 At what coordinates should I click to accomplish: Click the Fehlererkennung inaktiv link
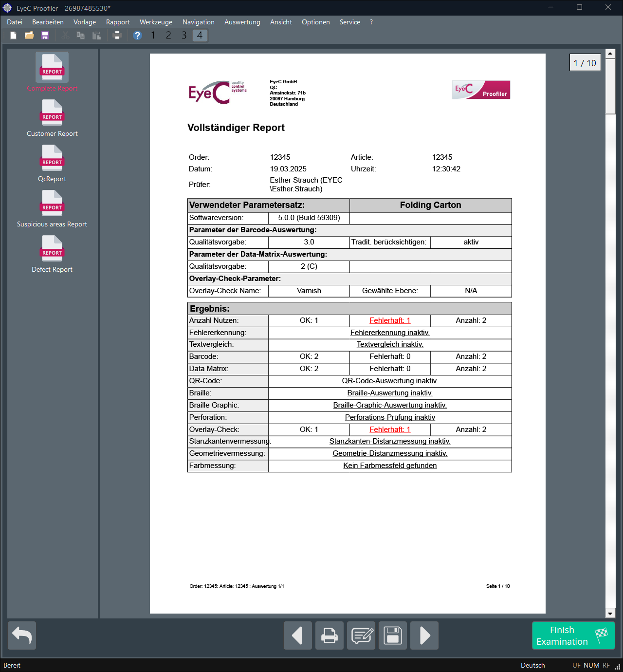tap(390, 333)
